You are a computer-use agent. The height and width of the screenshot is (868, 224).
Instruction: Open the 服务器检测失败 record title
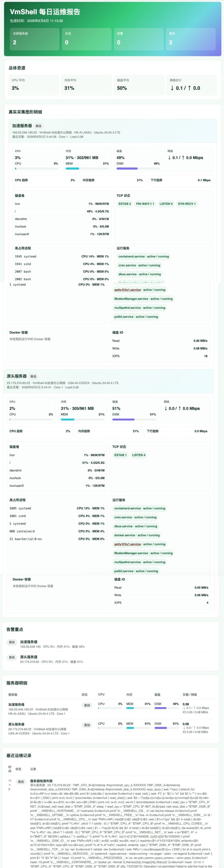click(41, 781)
